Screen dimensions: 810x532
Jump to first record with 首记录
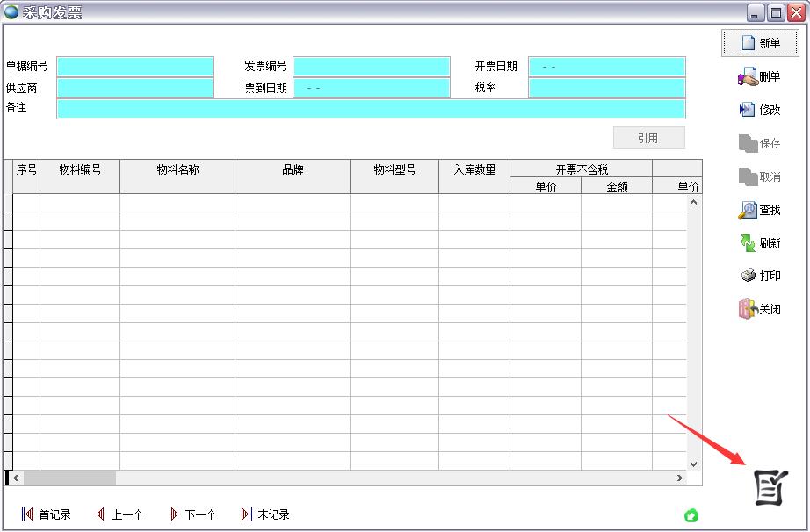(46, 514)
